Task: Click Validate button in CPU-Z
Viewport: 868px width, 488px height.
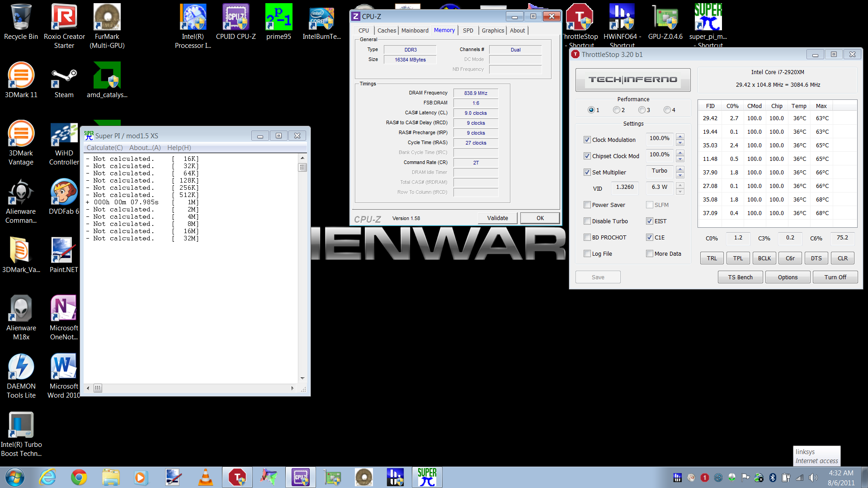Action: pos(497,218)
